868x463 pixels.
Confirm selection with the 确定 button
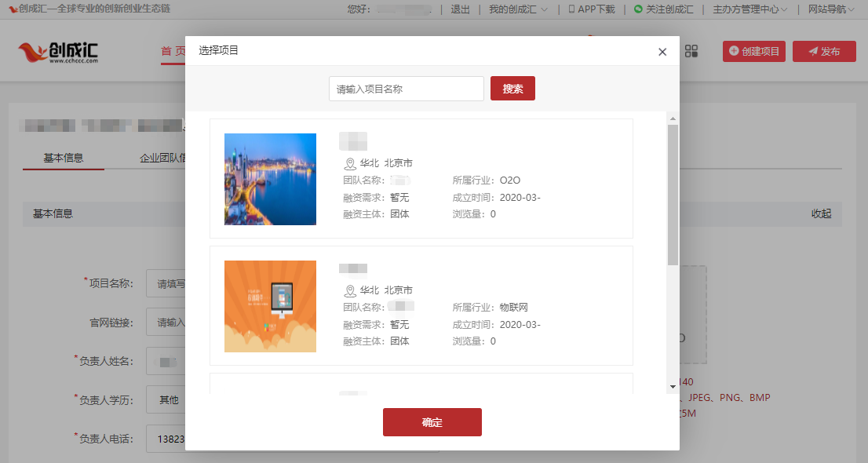click(x=432, y=422)
